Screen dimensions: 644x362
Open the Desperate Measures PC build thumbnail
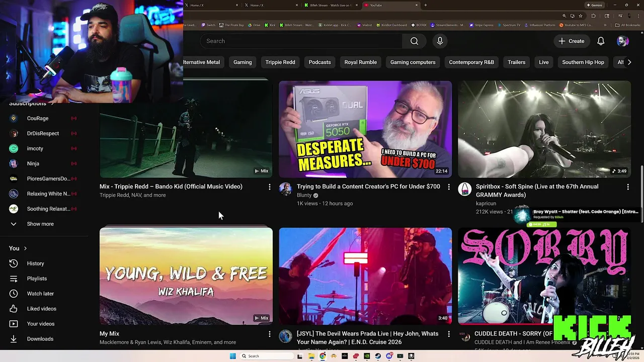click(x=365, y=129)
